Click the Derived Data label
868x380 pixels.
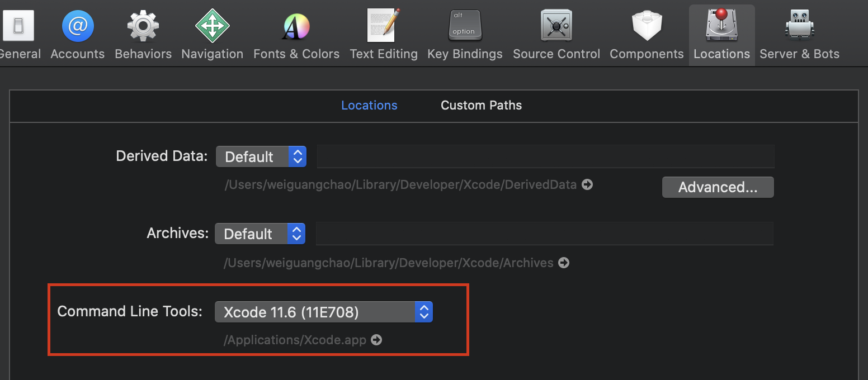[x=162, y=156]
